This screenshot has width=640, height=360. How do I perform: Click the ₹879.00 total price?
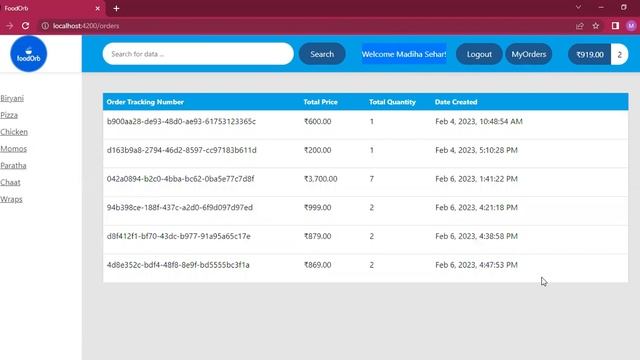tap(318, 236)
